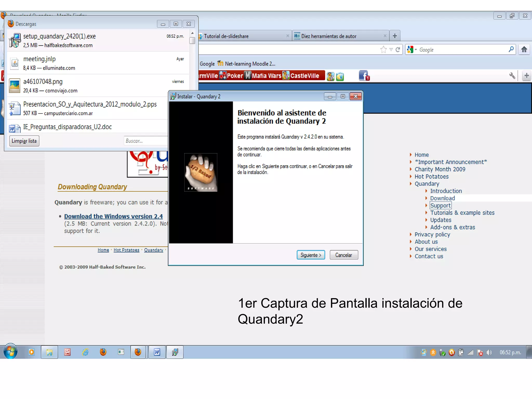This screenshot has width=532, height=399.
Task: Click the wrench settings icon on toolbar
Action: tap(512, 76)
